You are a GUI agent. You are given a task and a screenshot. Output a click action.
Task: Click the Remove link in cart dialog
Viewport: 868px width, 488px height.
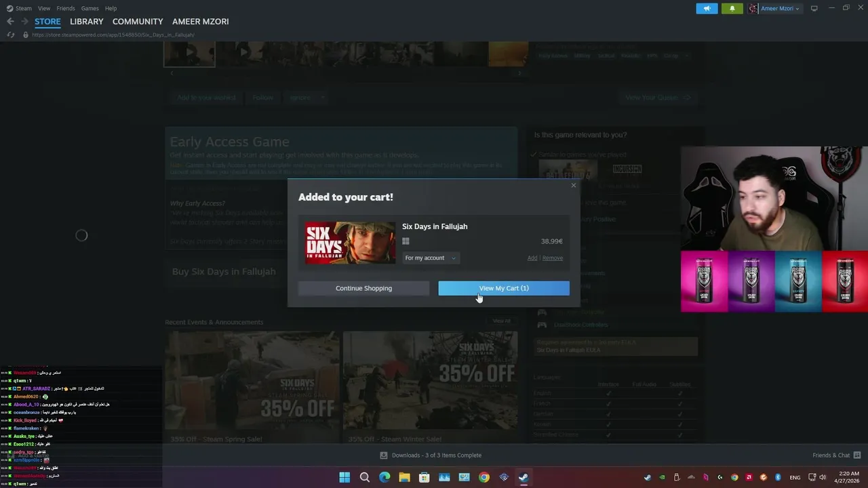tap(553, 258)
